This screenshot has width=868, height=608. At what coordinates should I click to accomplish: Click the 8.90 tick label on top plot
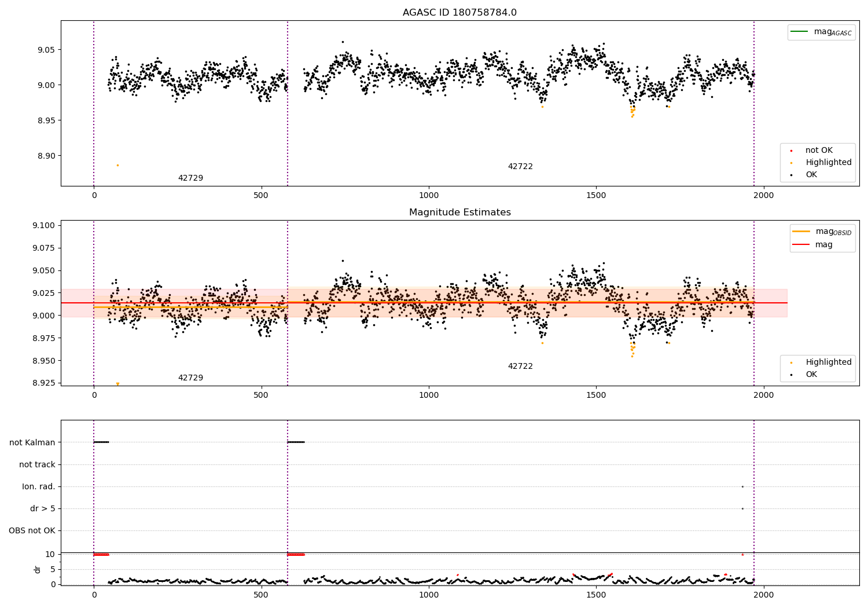point(46,156)
